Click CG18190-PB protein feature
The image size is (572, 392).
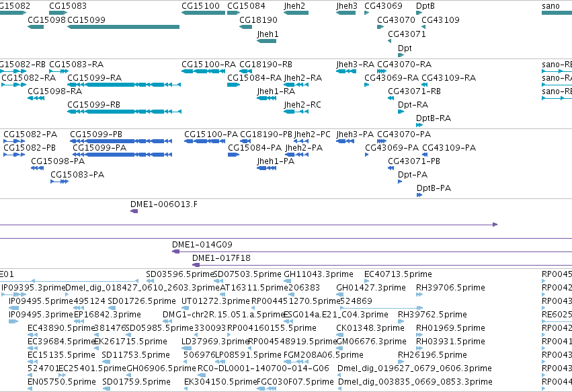[x=245, y=141]
